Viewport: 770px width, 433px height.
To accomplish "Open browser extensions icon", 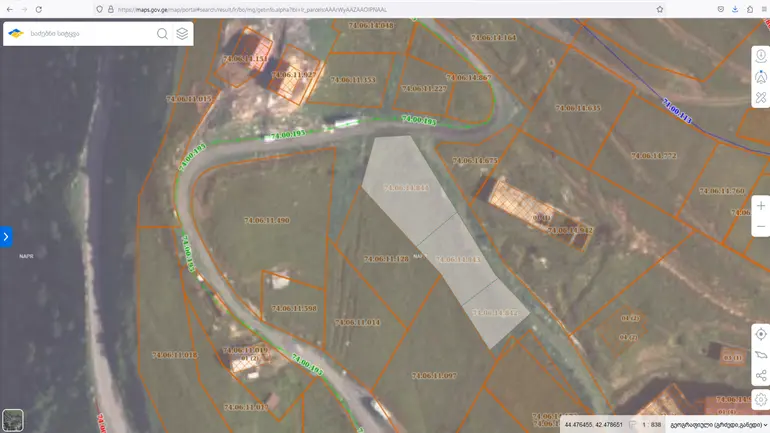I will coord(750,9).
